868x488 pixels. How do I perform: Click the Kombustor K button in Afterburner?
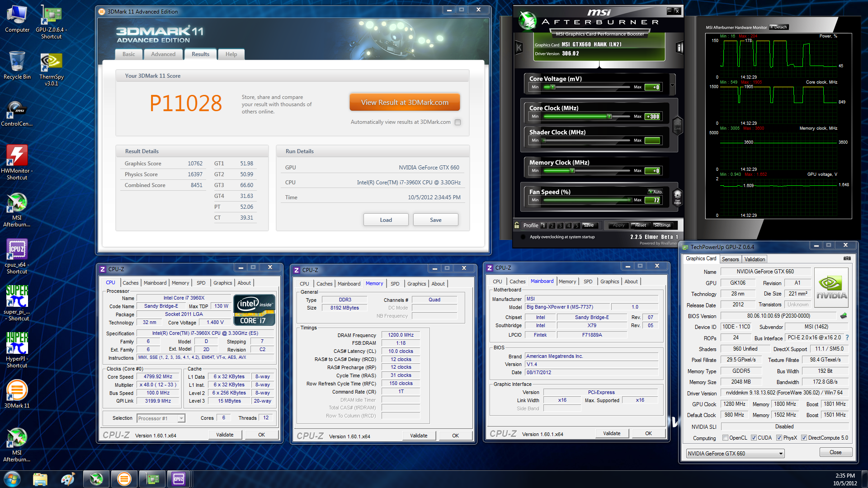tap(519, 47)
